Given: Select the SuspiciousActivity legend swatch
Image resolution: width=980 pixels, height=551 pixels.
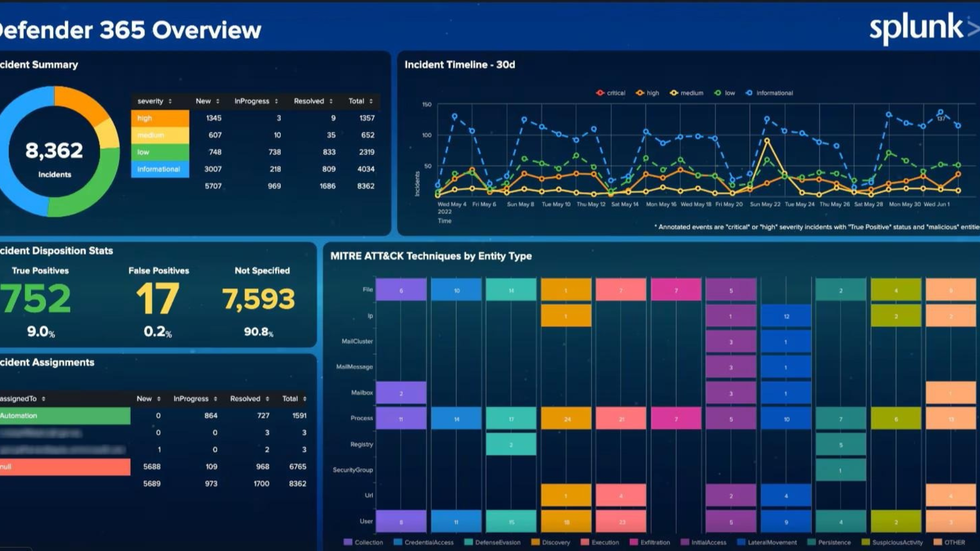Looking at the screenshot, I should coord(866,542).
